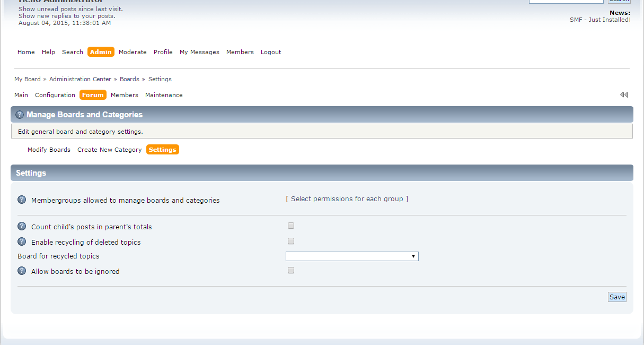Show unread posts since last visit
Image resolution: width=644 pixels, height=345 pixels.
[70, 9]
